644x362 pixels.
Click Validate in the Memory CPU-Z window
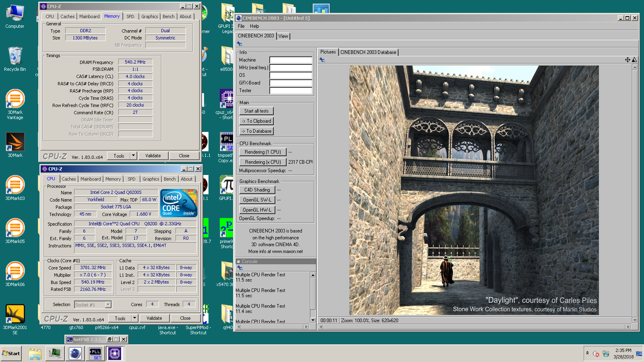coord(153,156)
